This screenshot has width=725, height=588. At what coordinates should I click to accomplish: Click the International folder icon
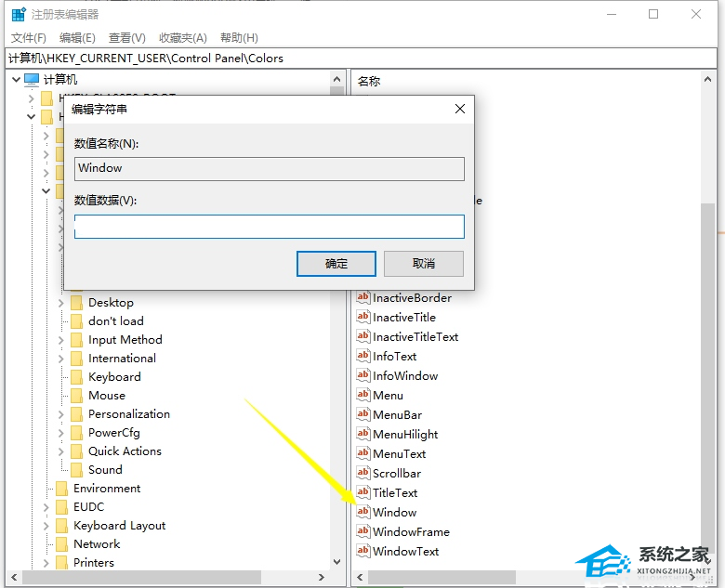pyautogui.click(x=77, y=359)
